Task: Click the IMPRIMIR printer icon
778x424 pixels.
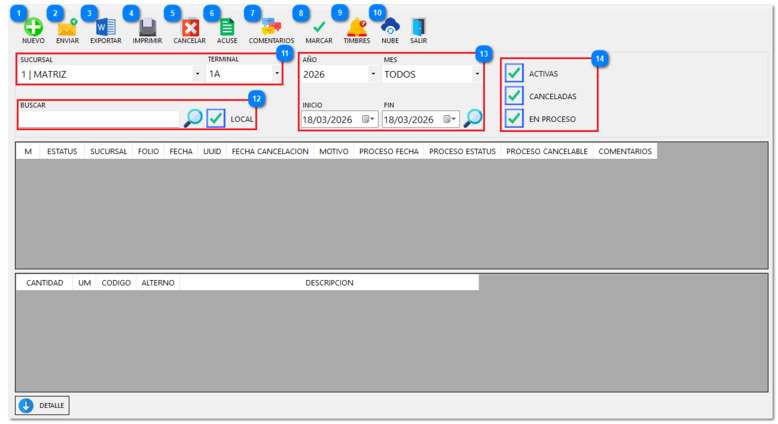Action: 147,27
